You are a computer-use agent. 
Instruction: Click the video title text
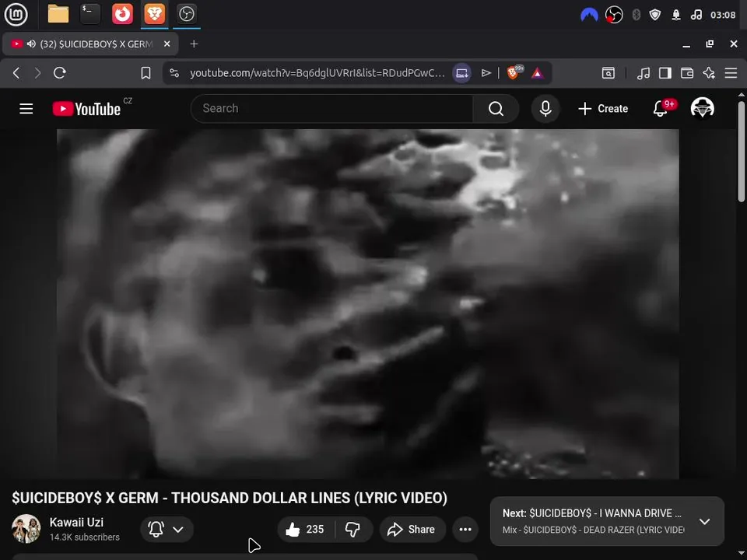coord(230,498)
